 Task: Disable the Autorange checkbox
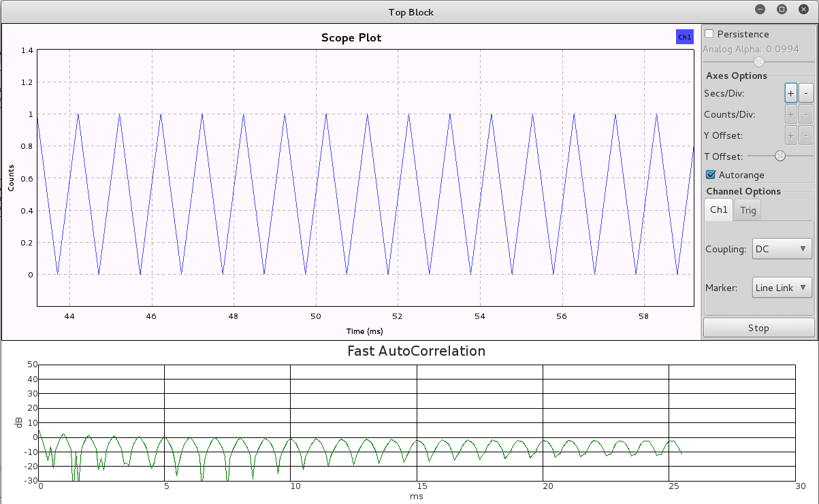710,174
